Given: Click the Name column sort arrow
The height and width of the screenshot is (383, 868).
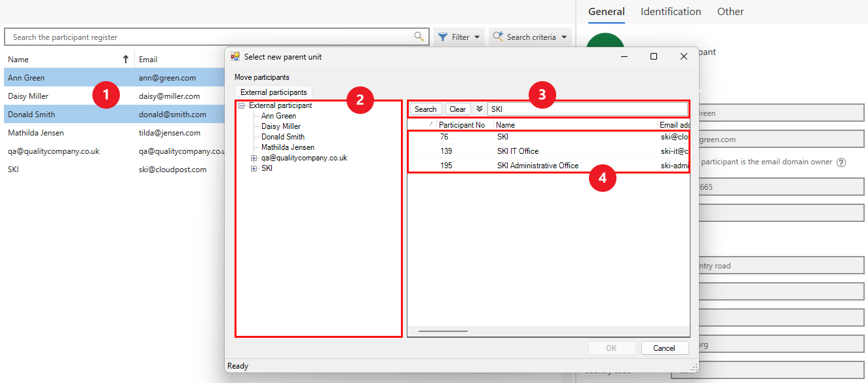Looking at the screenshot, I should [126, 60].
